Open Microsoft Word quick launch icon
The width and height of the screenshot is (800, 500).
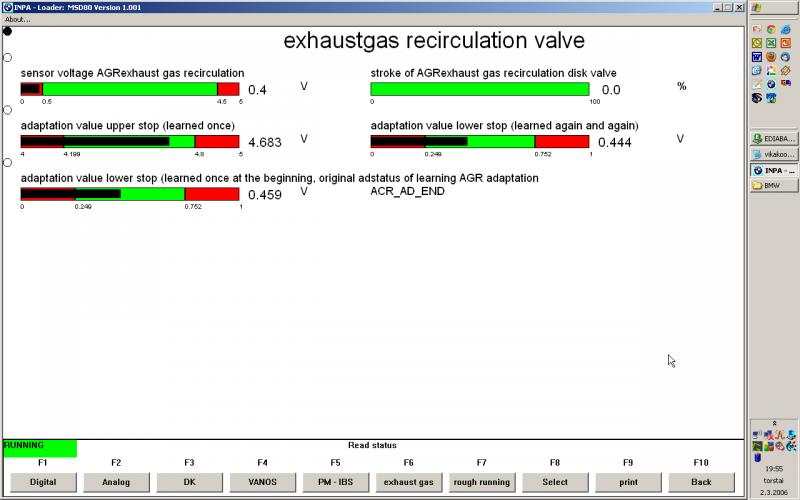coord(757,57)
